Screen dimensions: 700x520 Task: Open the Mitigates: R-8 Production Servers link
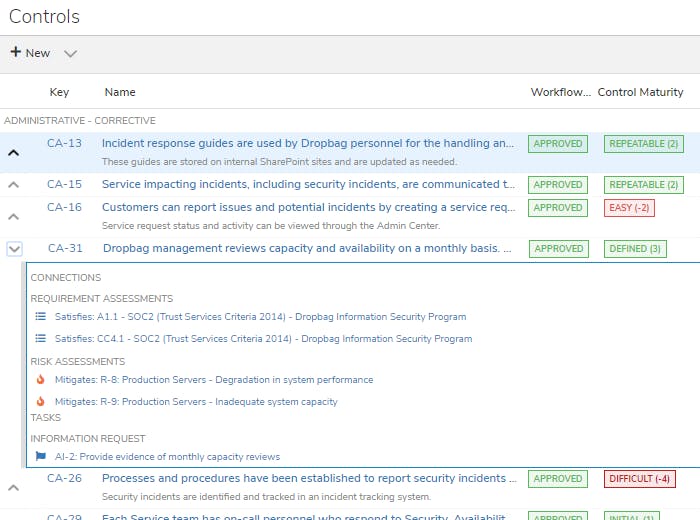214,380
